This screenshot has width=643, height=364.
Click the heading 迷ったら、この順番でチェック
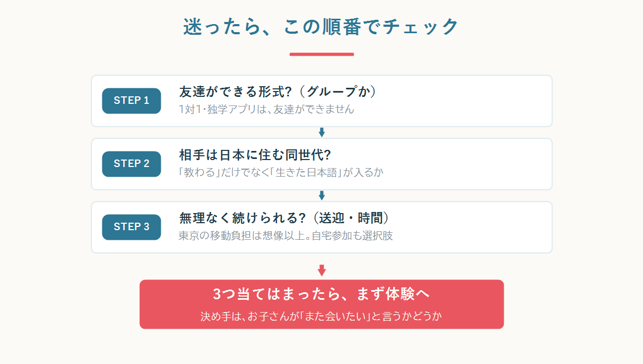(322, 26)
